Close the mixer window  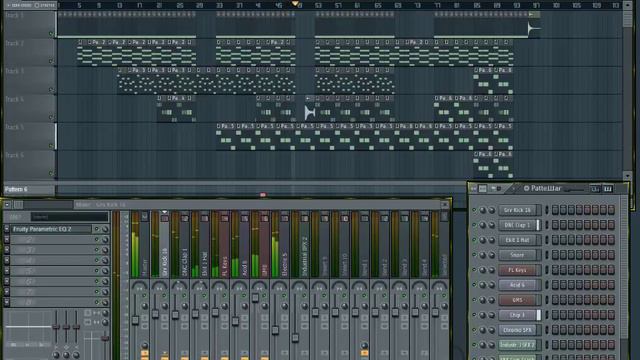tap(444, 204)
